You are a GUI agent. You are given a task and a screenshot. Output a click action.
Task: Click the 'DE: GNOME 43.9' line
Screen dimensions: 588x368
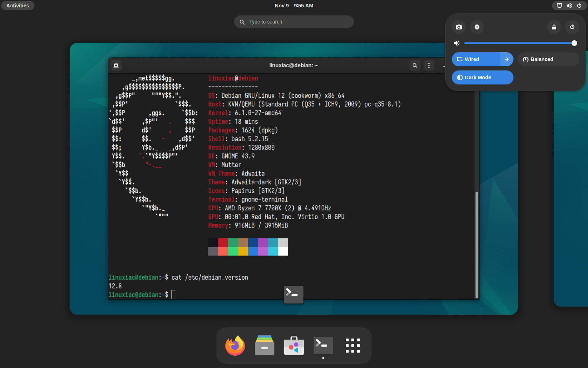(231, 156)
